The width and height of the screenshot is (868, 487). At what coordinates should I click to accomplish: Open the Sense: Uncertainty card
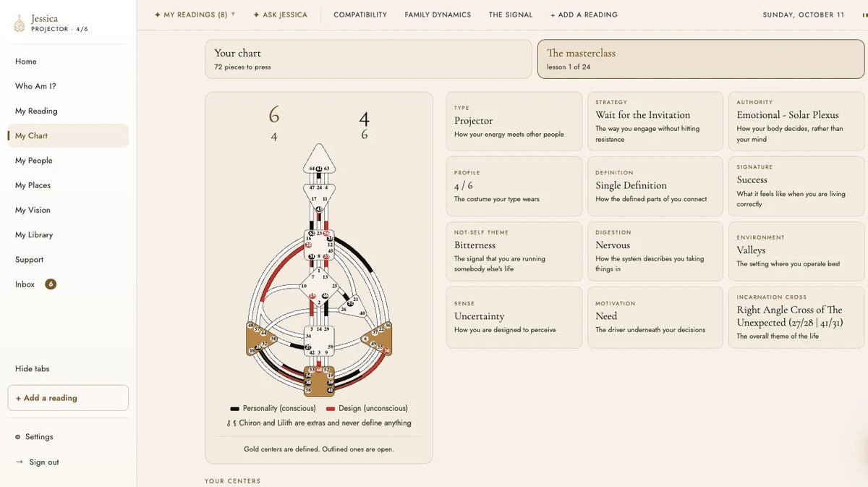(514, 318)
